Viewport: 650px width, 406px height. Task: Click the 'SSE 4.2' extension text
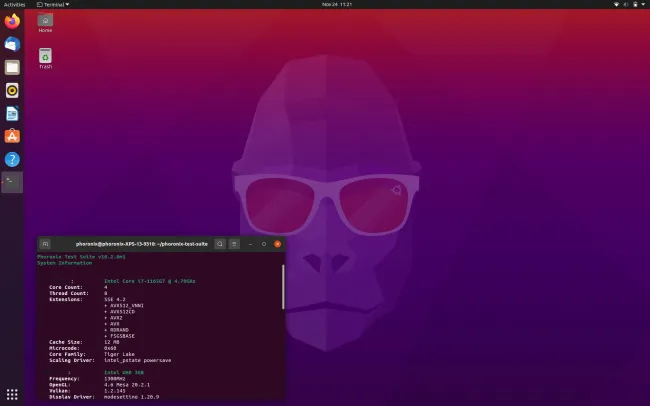(115, 299)
